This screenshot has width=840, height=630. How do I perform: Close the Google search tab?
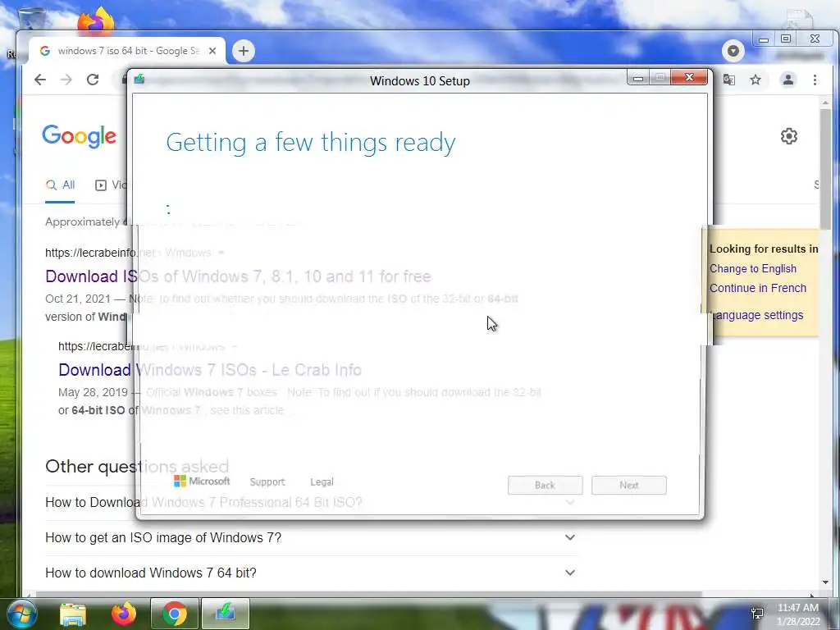point(212,51)
